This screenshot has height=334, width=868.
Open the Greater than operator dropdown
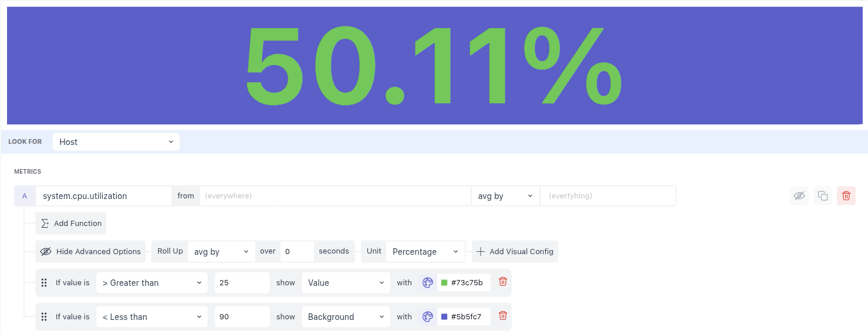[152, 283]
